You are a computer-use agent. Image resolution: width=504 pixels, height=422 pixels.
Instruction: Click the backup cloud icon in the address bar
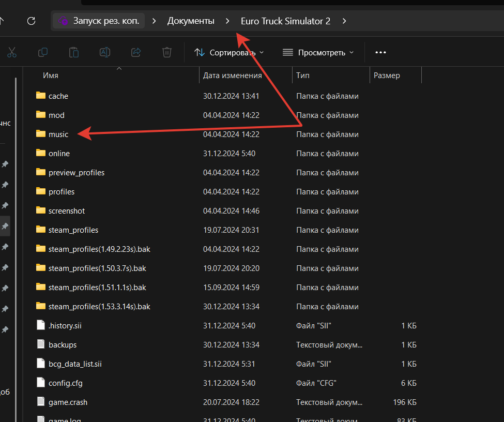63,21
